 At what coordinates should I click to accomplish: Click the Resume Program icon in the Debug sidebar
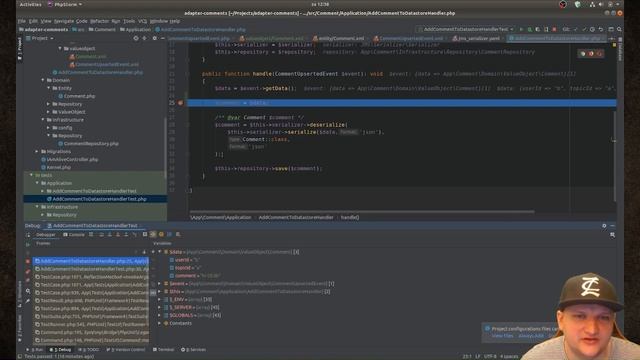coord(28,244)
